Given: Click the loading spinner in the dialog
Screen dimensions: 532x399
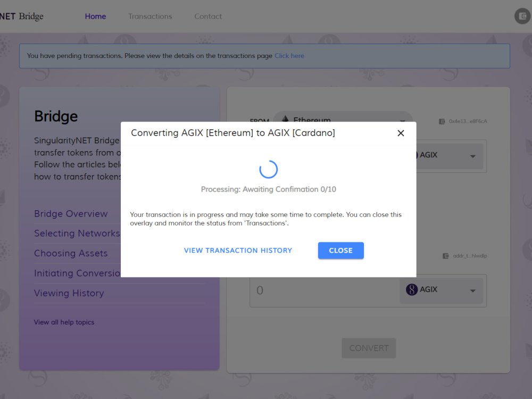Looking at the screenshot, I should point(268,169).
